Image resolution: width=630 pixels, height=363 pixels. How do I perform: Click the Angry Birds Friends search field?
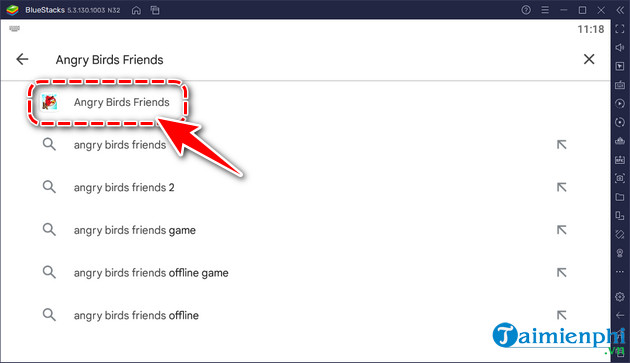tap(109, 59)
